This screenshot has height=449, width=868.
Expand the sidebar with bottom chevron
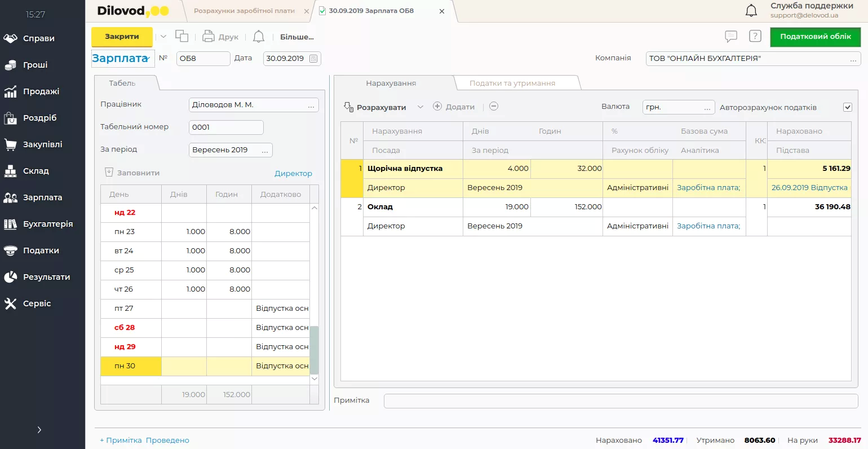coord(39,430)
